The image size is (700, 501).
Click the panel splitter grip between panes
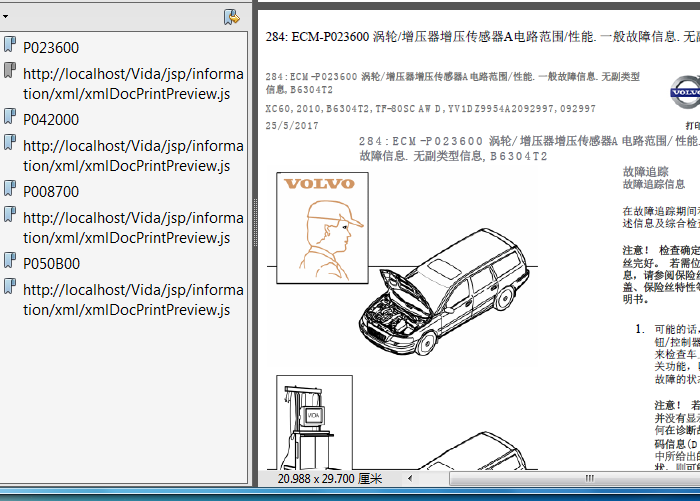[255, 223]
